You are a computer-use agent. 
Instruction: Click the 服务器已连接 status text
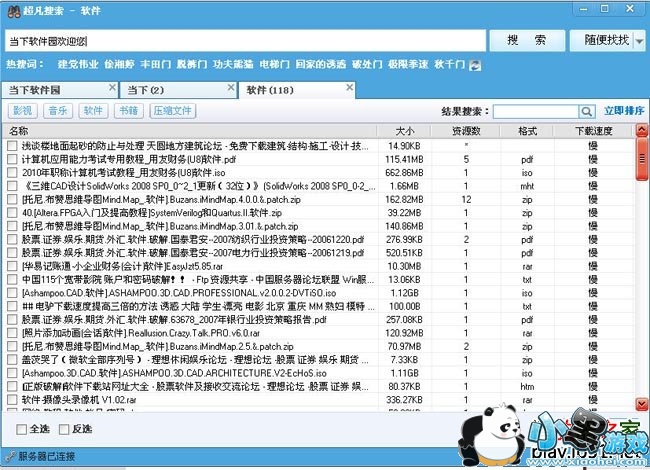(x=46, y=456)
